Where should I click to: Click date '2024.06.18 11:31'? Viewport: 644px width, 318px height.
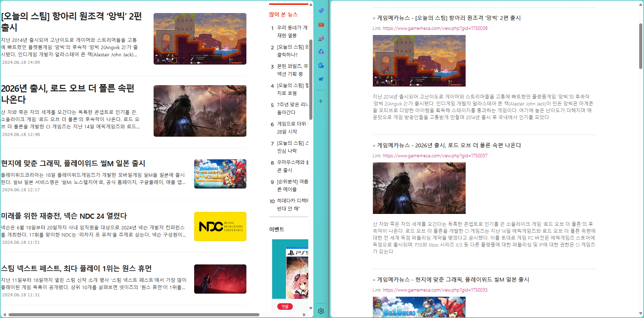pos(21,295)
